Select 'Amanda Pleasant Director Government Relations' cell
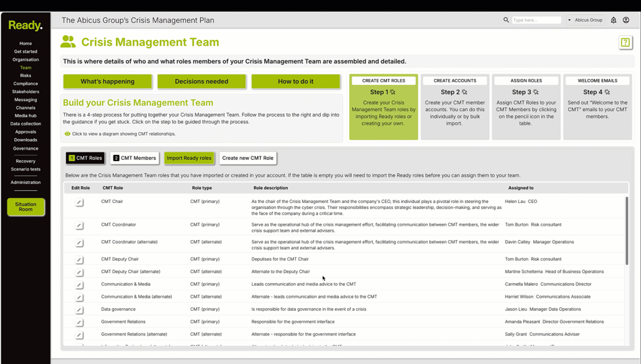Screen dimensions: 641x364 [x=554, y=322]
